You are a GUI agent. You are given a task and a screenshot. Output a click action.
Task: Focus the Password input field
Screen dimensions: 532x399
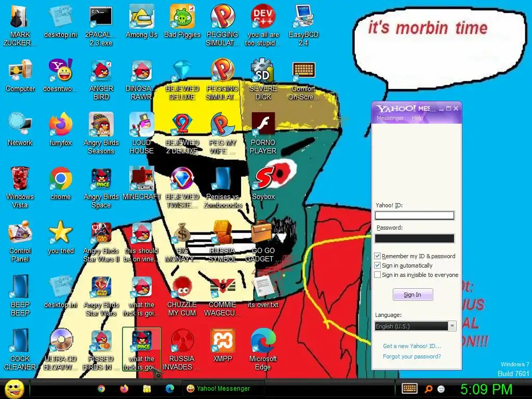point(414,238)
